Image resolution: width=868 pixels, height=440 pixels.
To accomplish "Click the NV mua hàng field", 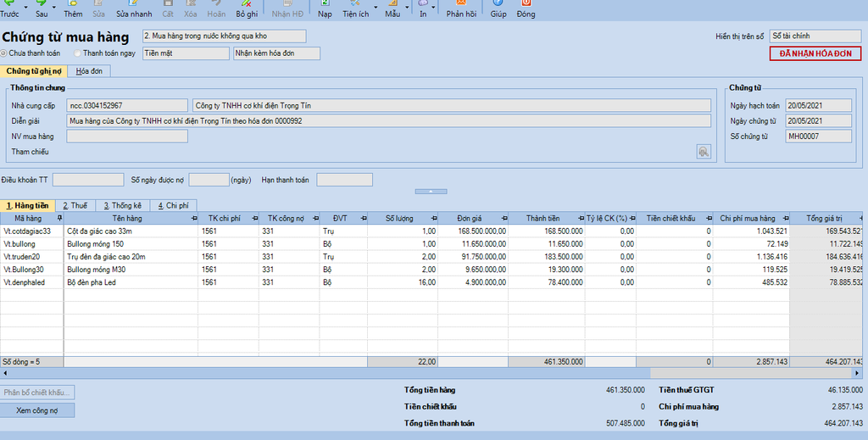I will point(127,136).
